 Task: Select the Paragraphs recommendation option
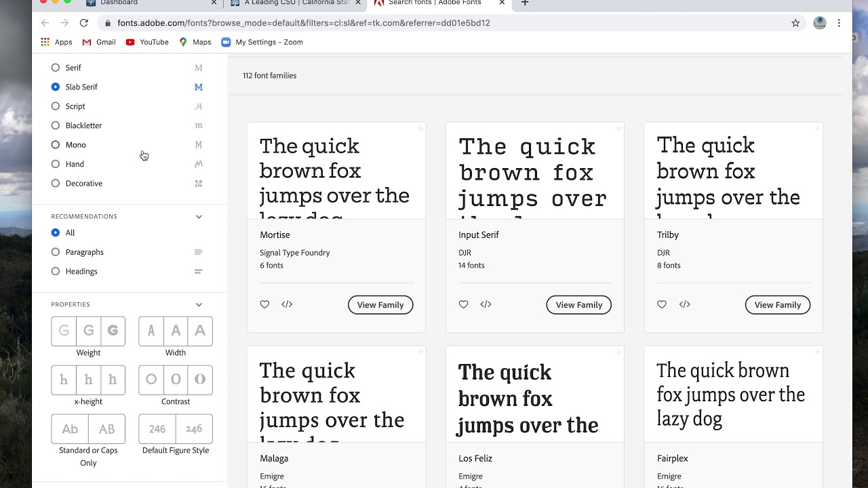56,252
